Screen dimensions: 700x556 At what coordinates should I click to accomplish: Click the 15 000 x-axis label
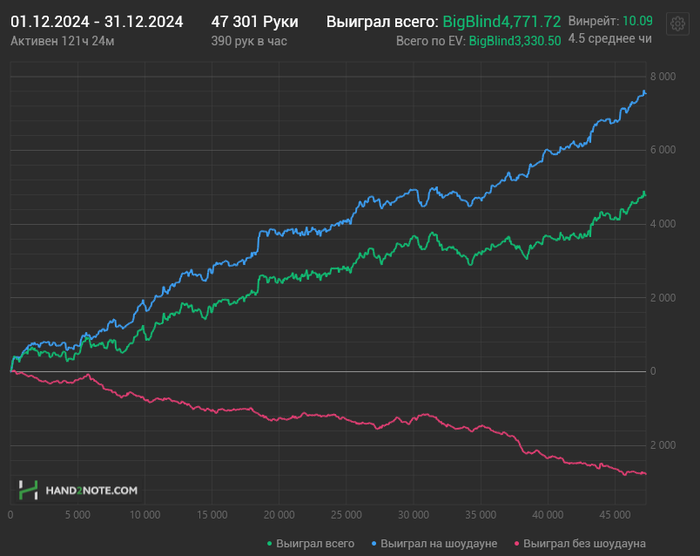pos(212,515)
